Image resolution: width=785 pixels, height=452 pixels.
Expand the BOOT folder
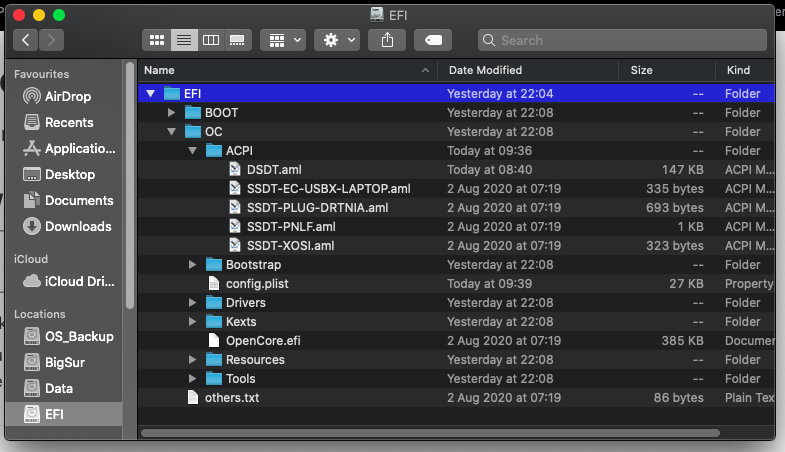[171, 113]
